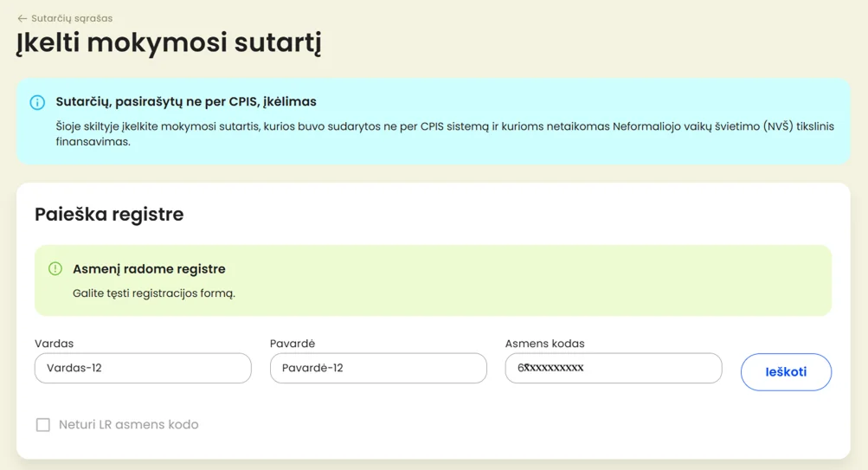Viewport: 868px width, 470px height.
Task: Click the blue info banner description text
Action: [x=445, y=134]
